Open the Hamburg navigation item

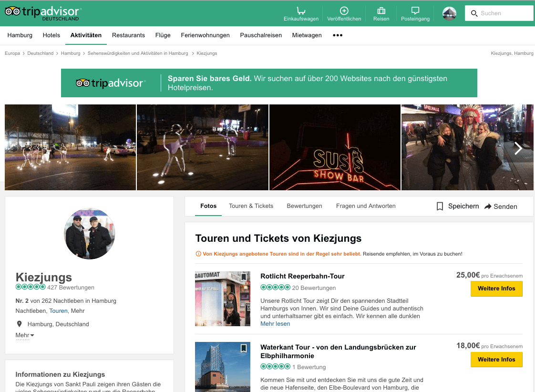point(20,35)
